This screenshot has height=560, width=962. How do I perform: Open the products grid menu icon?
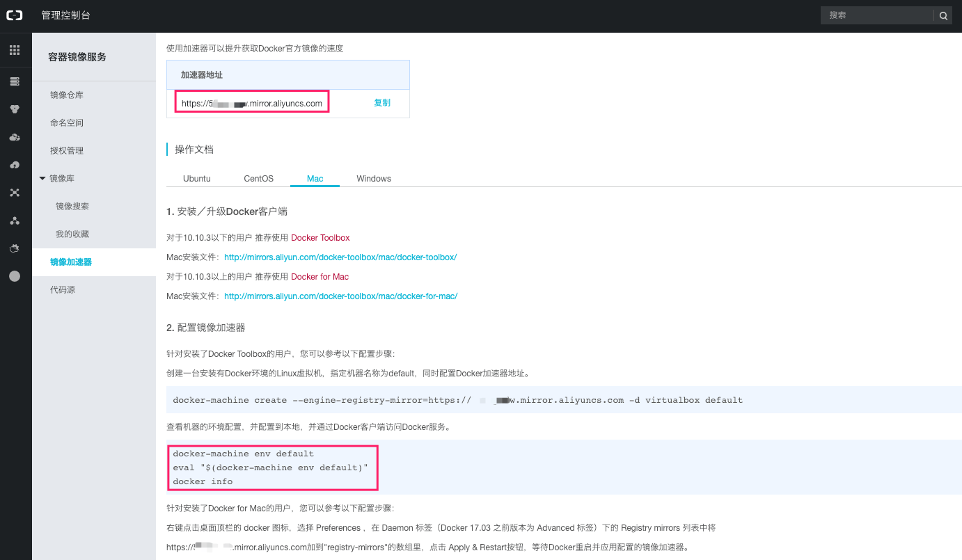coord(15,50)
